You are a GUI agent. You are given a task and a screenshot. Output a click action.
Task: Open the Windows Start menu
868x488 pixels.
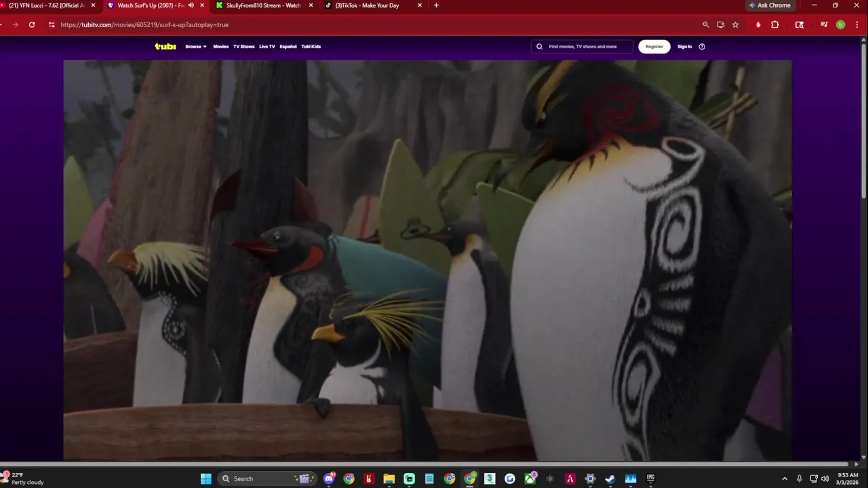coord(205,479)
